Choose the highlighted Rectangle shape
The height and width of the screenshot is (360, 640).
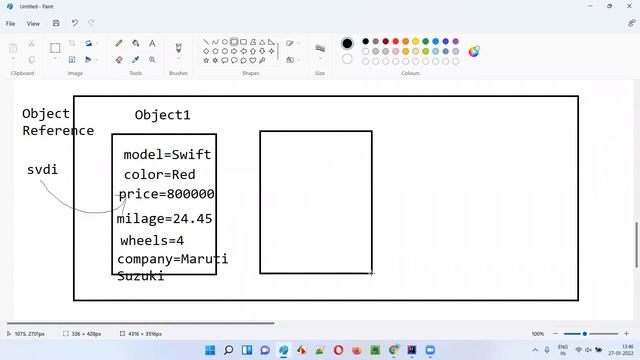[234, 42]
